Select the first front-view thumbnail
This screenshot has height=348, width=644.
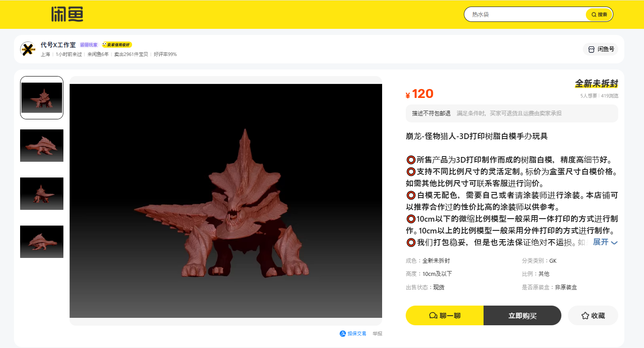click(x=42, y=97)
